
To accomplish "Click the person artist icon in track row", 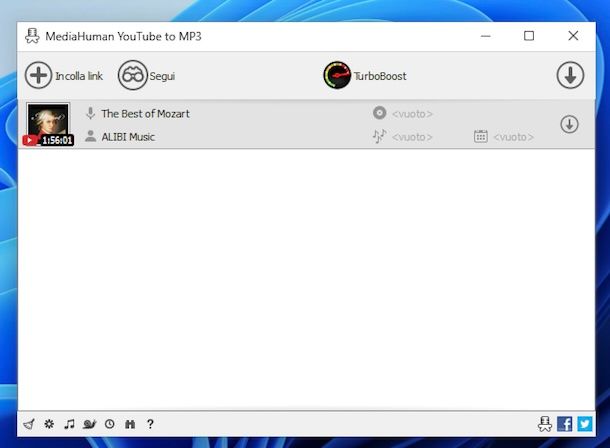I will click(x=90, y=136).
